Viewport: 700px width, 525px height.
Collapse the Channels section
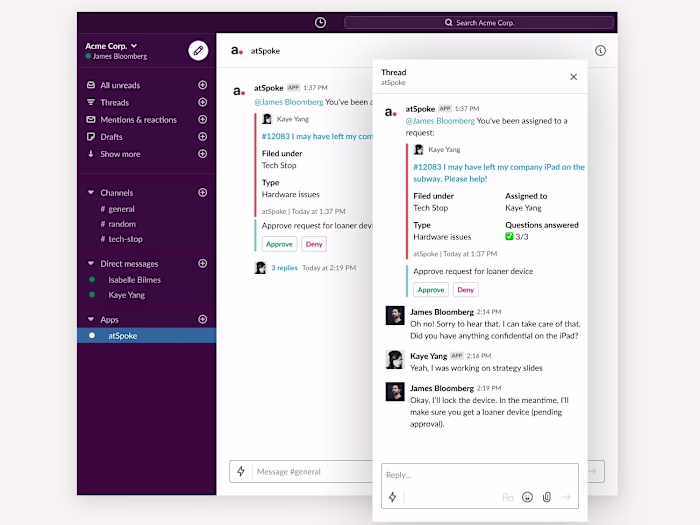[91, 192]
